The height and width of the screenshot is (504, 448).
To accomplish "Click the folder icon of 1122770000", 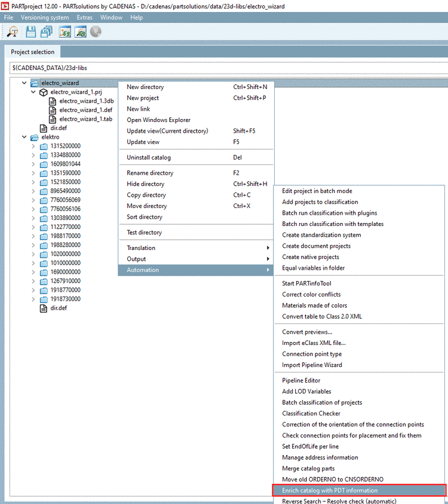I will (x=44, y=228).
